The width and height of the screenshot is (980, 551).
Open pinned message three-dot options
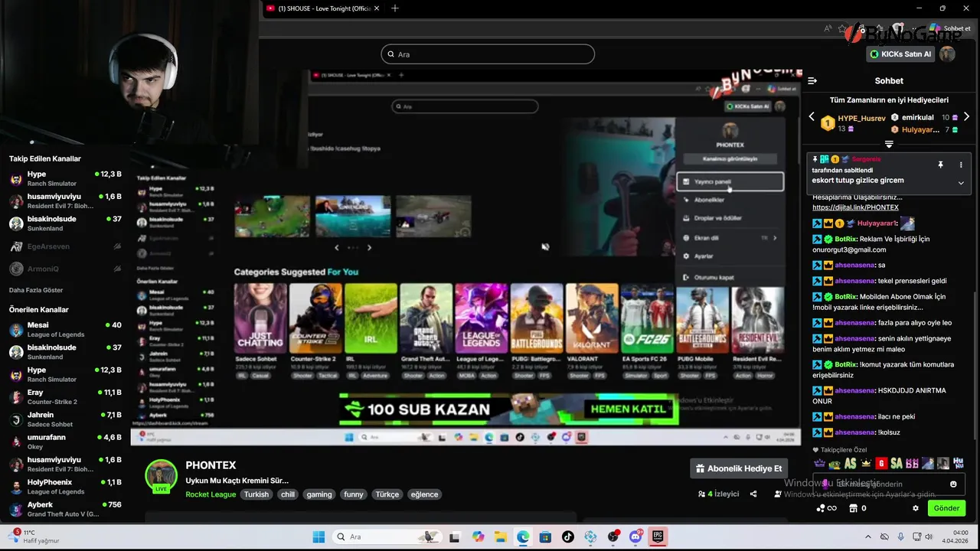tap(961, 165)
